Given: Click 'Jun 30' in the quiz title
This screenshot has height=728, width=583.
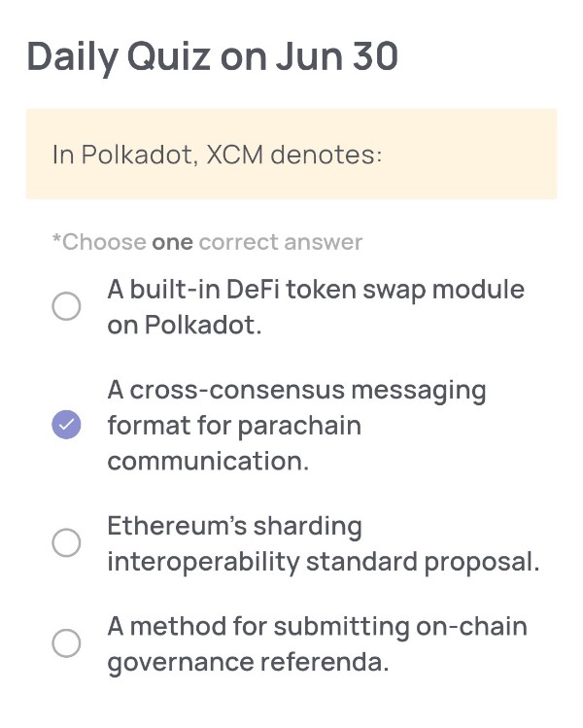Looking at the screenshot, I should (x=337, y=56).
